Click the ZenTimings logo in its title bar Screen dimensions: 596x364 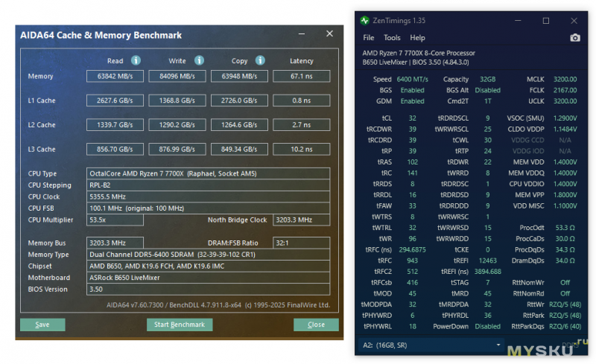(364, 21)
